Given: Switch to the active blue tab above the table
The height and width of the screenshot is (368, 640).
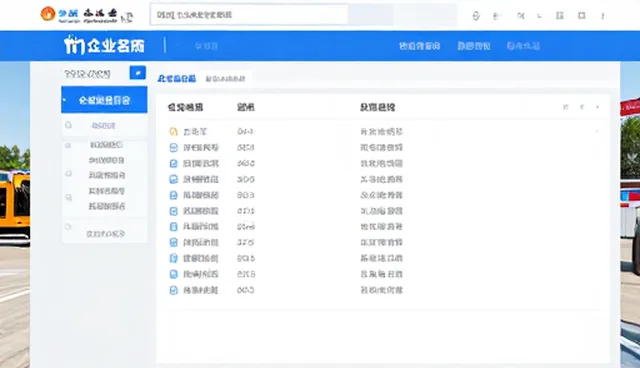Looking at the screenshot, I should [x=177, y=78].
